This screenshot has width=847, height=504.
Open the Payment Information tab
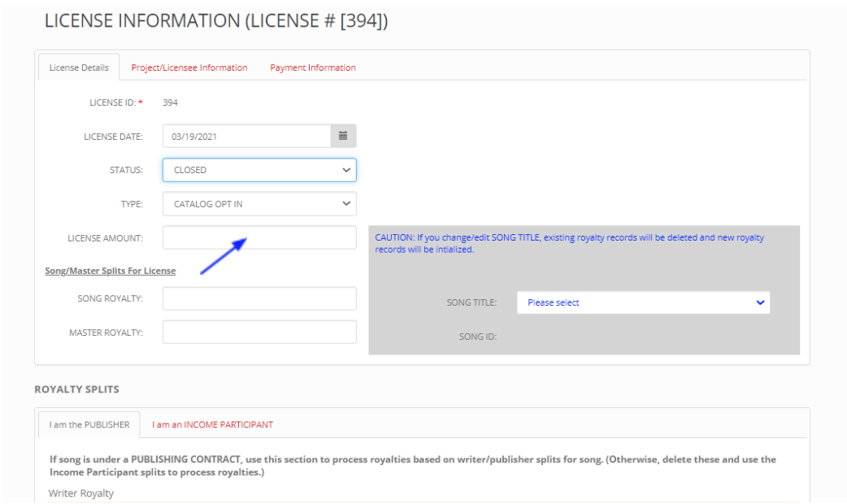tap(313, 67)
